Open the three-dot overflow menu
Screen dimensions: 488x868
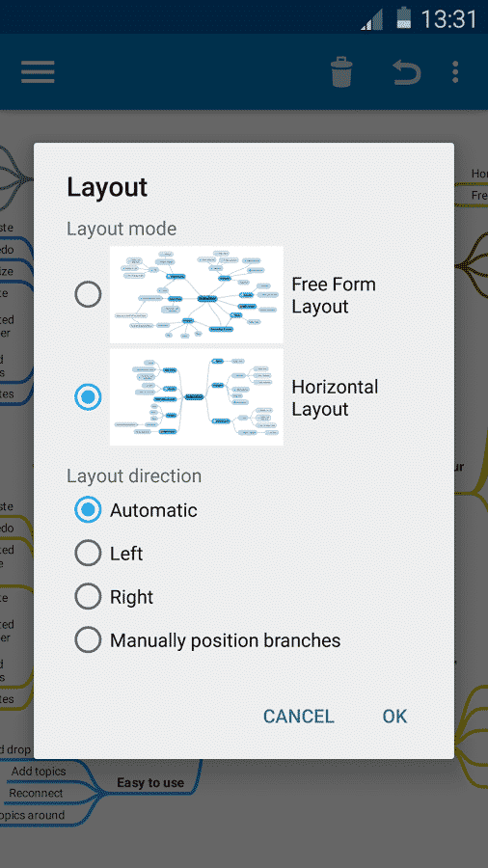pos(455,72)
